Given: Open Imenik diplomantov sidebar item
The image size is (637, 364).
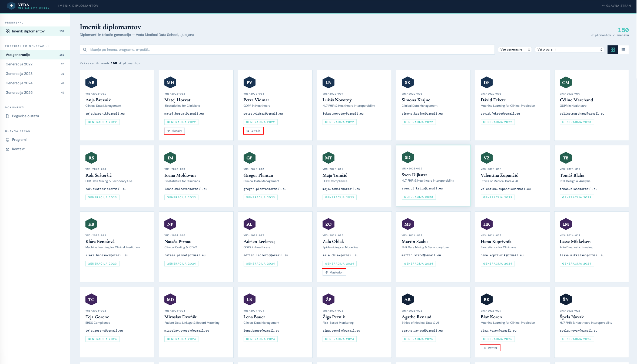Looking at the screenshot, I should click(x=35, y=31).
